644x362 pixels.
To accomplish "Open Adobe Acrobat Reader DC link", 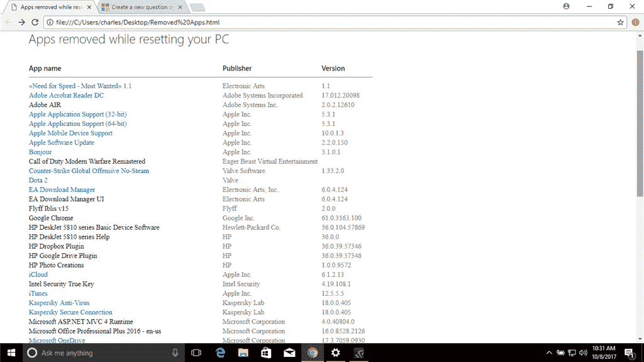I will pyautogui.click(x=66, y=96).
